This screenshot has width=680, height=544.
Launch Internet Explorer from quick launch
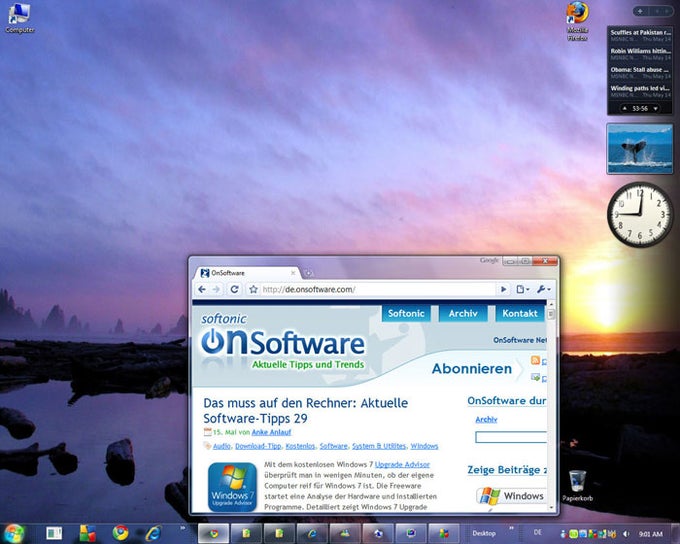tap(153, 533)
